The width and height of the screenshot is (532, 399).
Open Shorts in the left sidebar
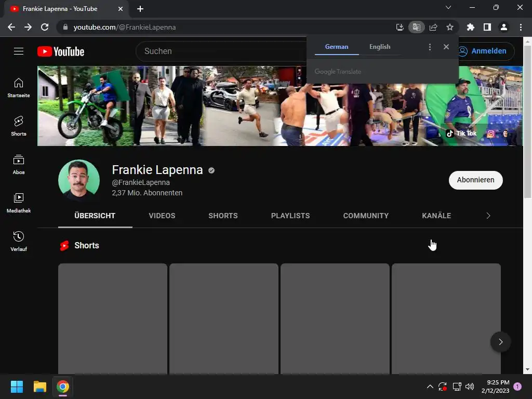point(19,126)
